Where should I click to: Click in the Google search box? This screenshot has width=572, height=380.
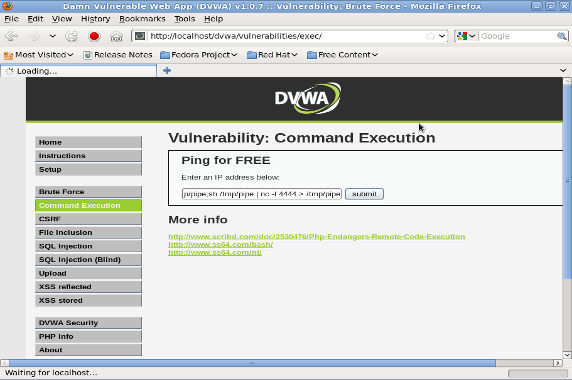[517, 36]
